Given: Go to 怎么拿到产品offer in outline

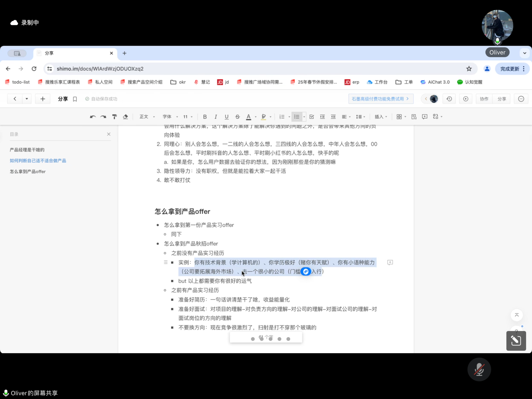Looking at the screenshot, I should coord(28,171).
